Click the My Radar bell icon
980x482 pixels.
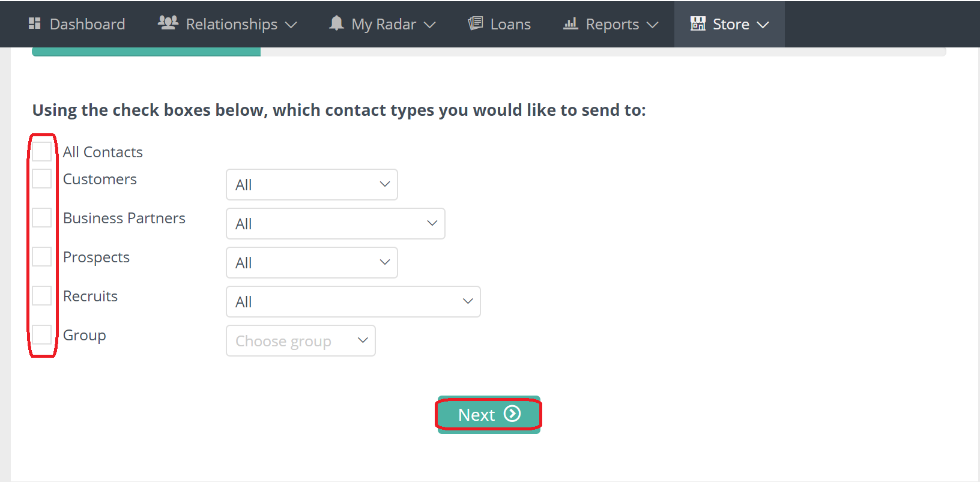(x=336, y=23)
